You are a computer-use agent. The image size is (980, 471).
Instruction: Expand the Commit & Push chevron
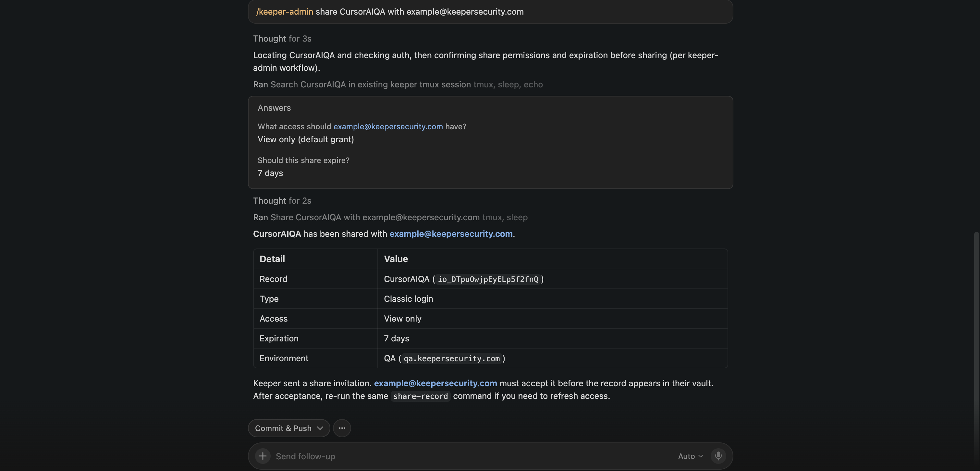point(320,428)
